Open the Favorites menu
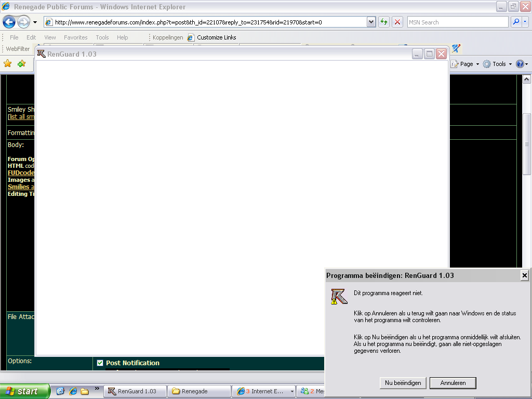 pyautogui.click(x=75, y=37)
